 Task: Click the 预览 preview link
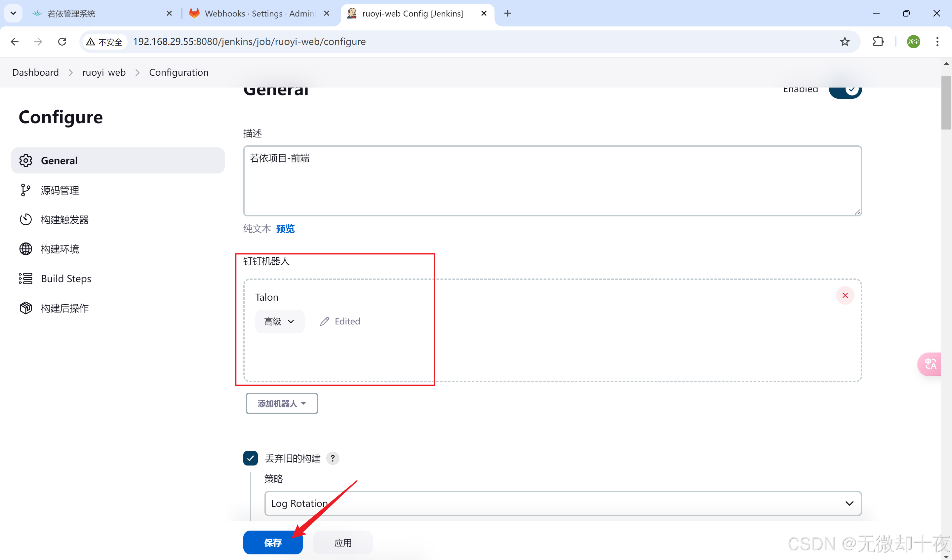(285, 229)
